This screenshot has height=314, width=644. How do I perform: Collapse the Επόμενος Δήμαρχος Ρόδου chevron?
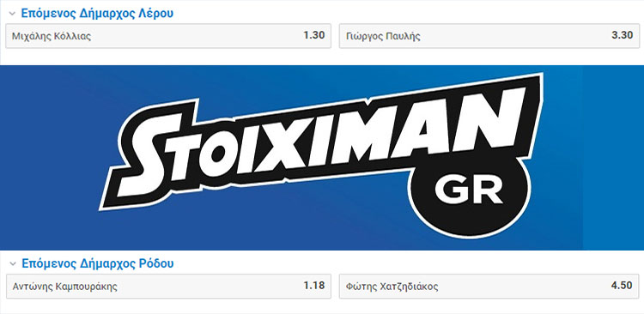(12, 264)
